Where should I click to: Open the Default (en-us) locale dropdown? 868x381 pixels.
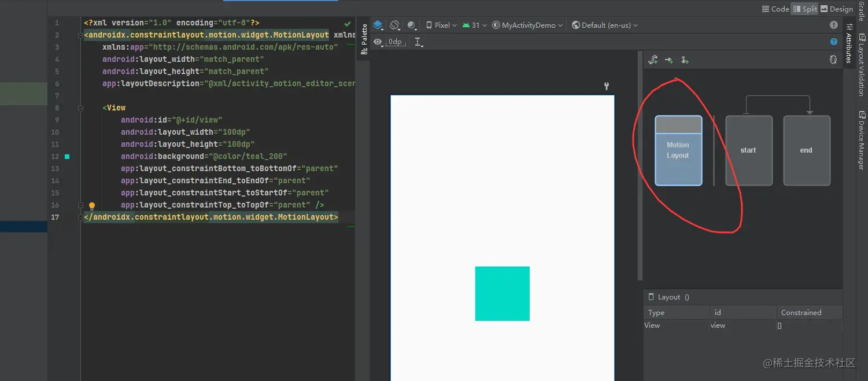605,25
